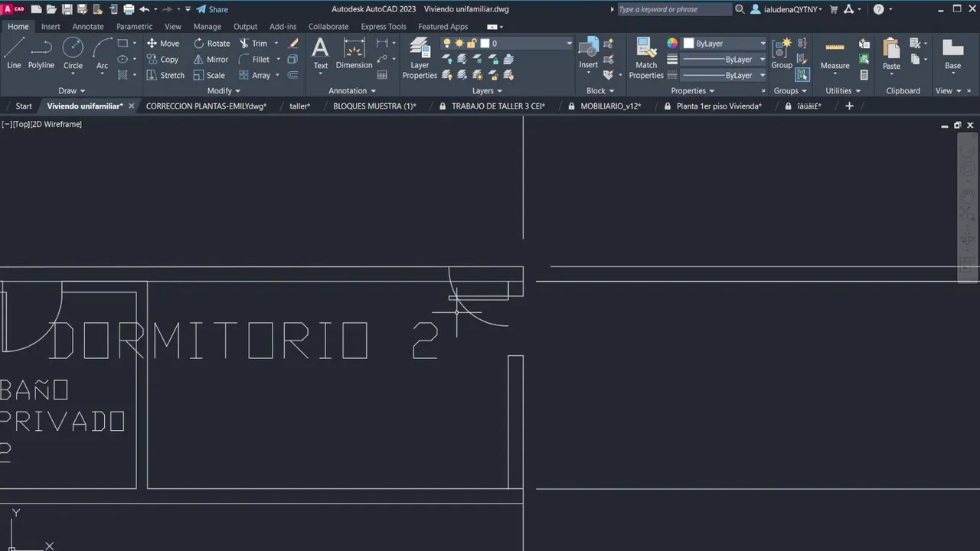Image resolution: width=980 pixels, height=551 pixels.
Task: Open the Measure tool
Action: coord(835,54)
